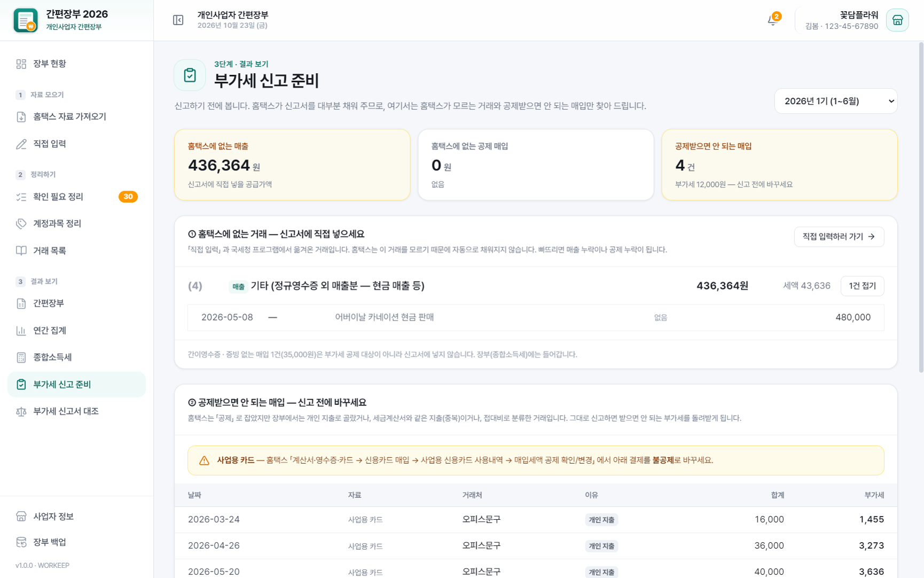Viewport: 924px width, 578px height.
Task: Click the 2026-04-26 date cell
Action: pos(214,545)
